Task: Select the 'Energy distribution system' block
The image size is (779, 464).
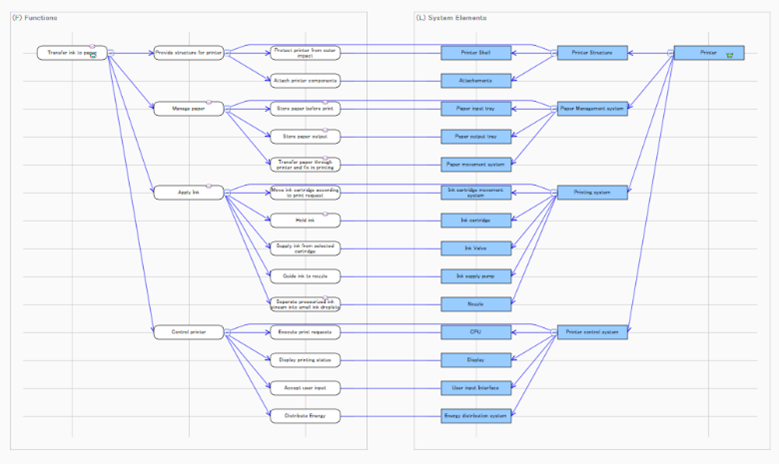Action: click(476, 416)
